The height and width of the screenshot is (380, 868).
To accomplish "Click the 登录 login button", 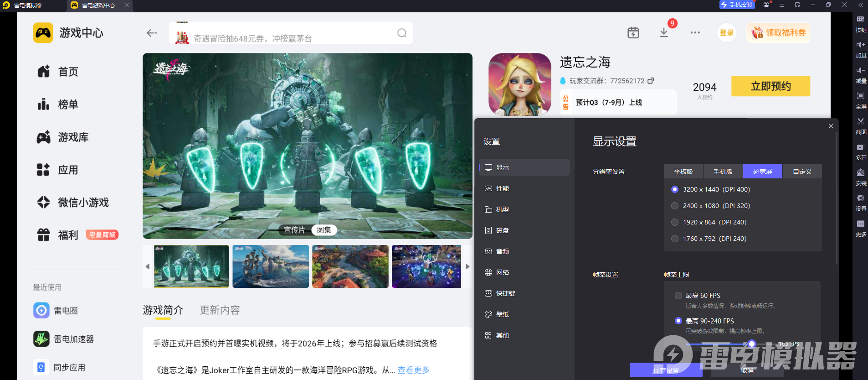I will 727,33.
